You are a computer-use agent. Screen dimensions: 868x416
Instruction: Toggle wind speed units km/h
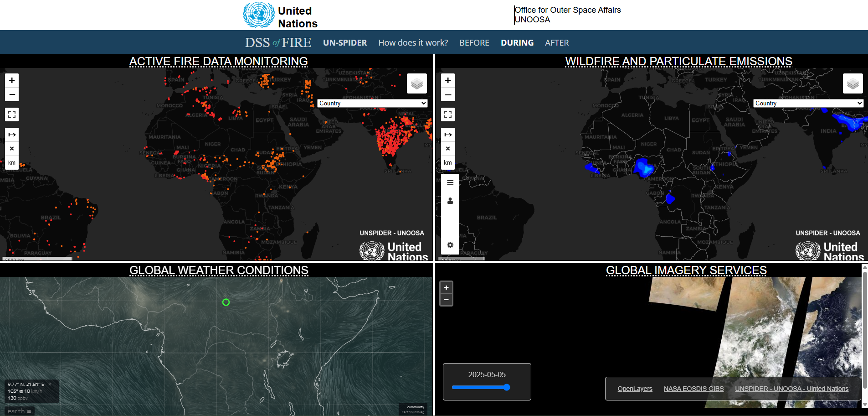pyautogui.click(x=36, y=391)
